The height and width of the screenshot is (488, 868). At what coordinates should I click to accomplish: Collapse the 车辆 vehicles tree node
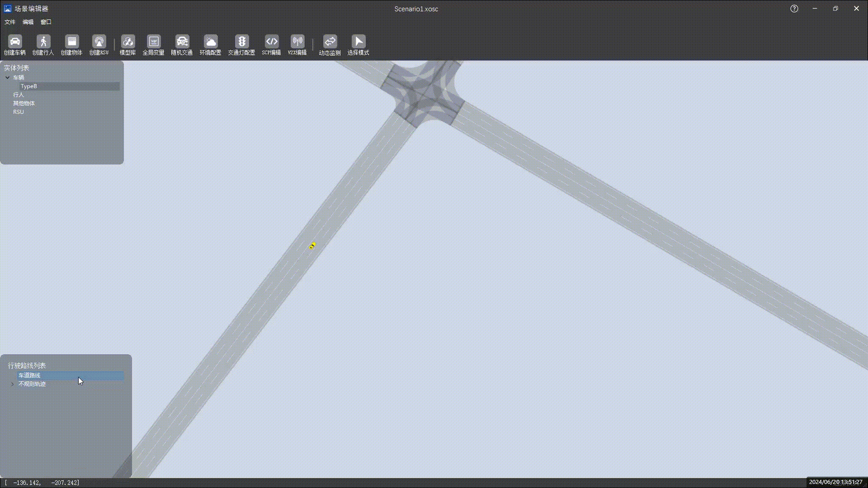point(8,78)
